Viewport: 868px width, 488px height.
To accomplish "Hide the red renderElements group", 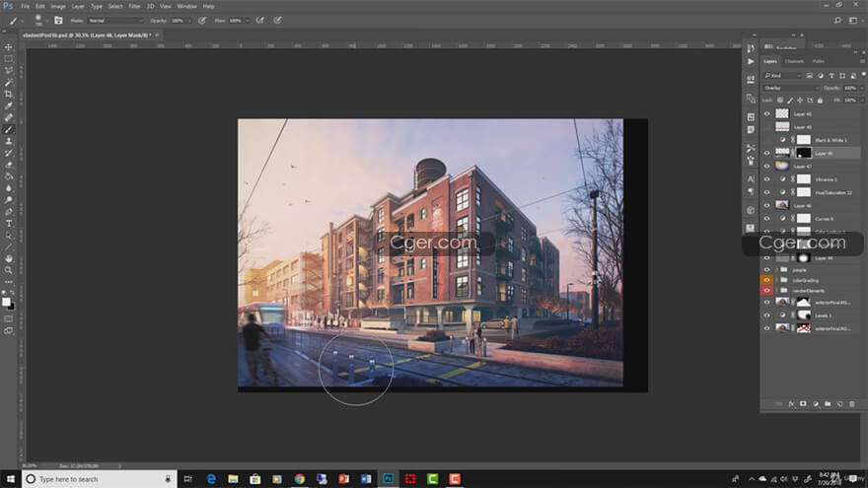I will coord(766,291).
